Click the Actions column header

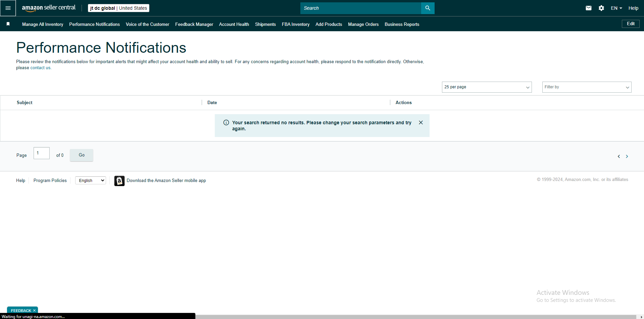pos(403,103)
